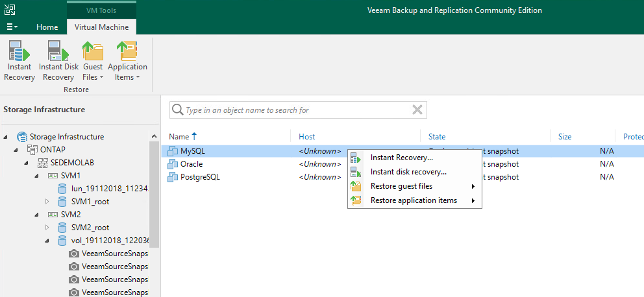644x297 pixels.
Task: Expand the SVM1_root tree node
Action: coord(46,202)
